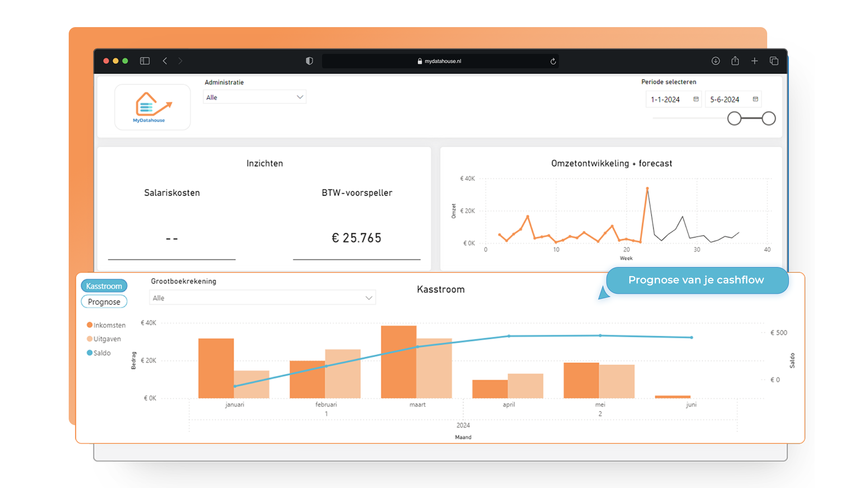Click the privacy shield icon
This screenshot has width=868, height=488.
click(309, 61)
